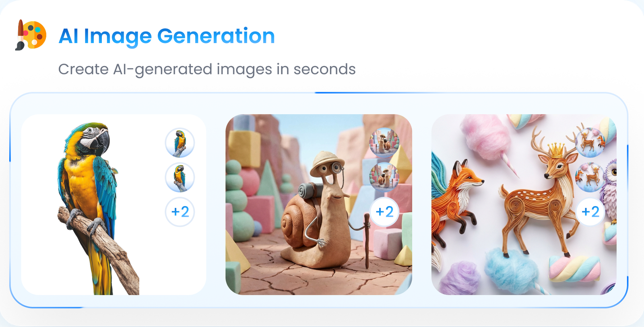Expand +2 more on the snail card
This screenshot has height=327, width=644.
point(384,212)
